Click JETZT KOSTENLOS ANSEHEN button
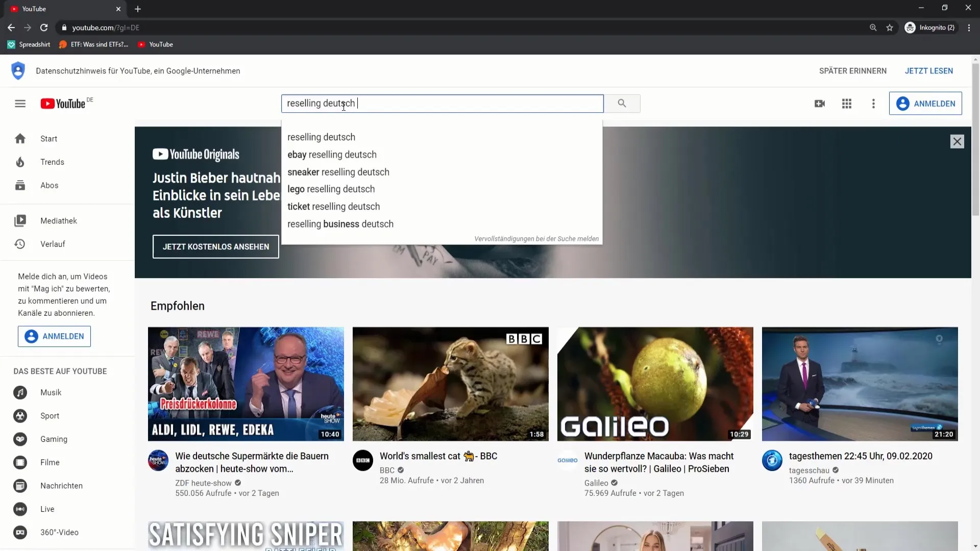The width and height of the screenshot is (980, 551). (215, 247)
